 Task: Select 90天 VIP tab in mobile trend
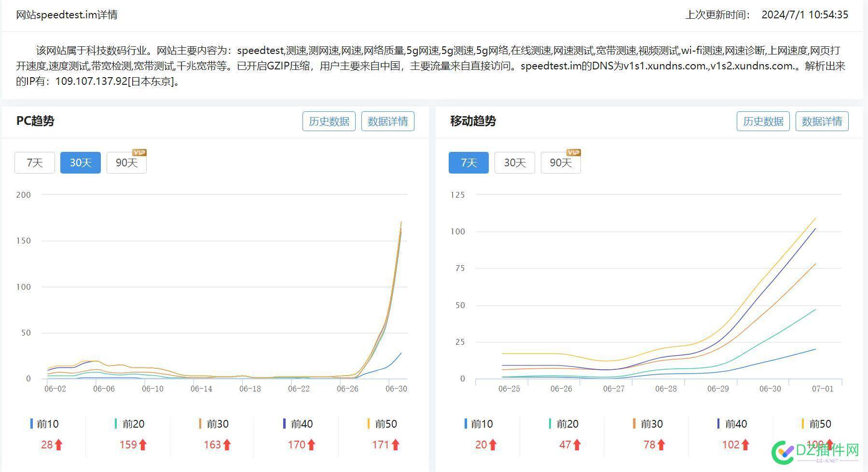pos(561,162)
